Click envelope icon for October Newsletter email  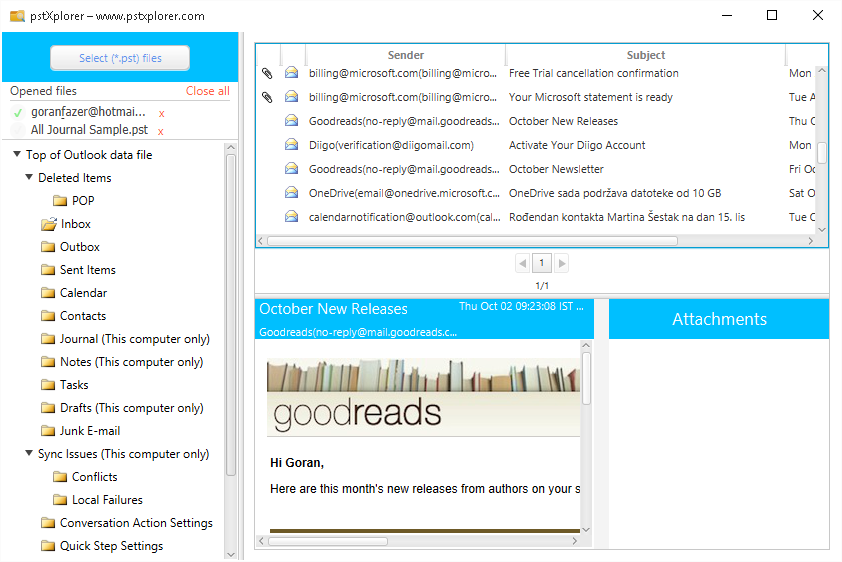point(292,169)
